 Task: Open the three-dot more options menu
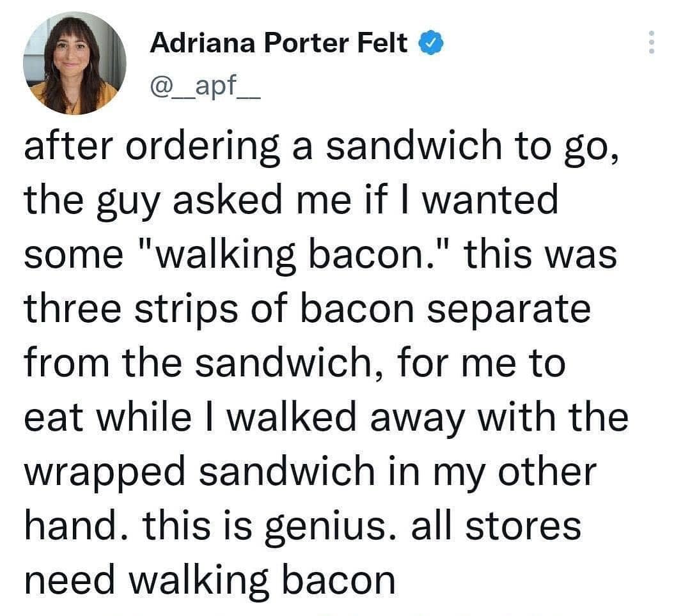652,43
